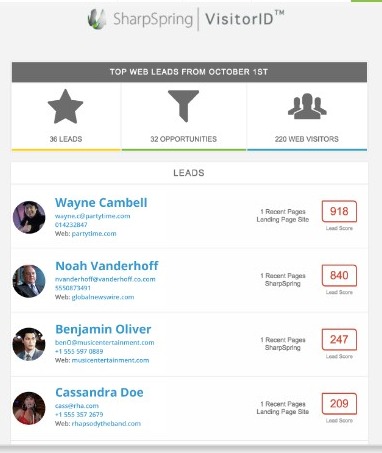Click the SharpSpring logo icon
This screenshot has width=382, height=453.
click(97, 19)
